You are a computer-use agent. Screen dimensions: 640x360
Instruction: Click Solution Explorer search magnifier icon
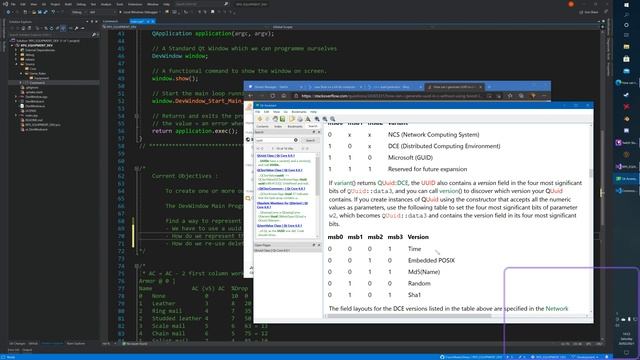point(93,35)
